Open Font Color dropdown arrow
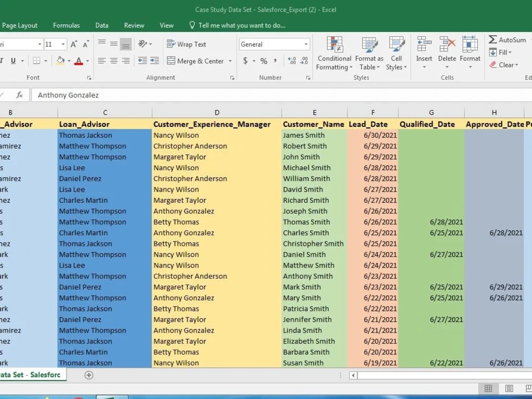The height and width of the screenshot is (399, 532). coord(87,61)
